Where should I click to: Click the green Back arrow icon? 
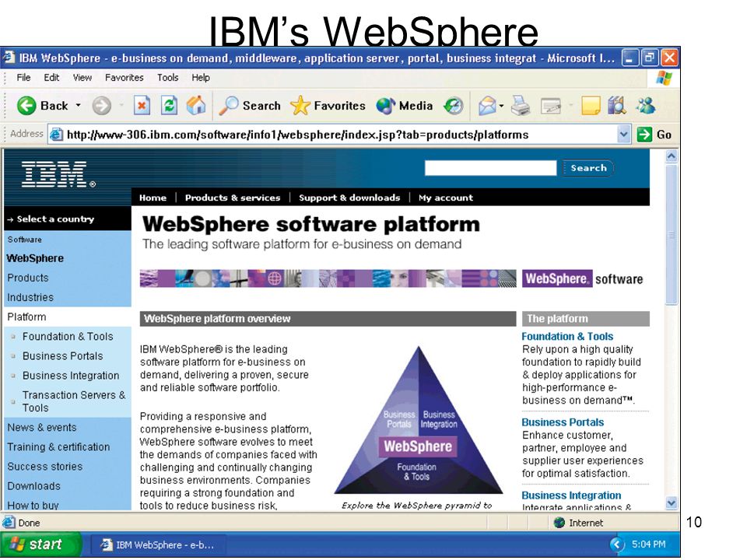[26, 105]
